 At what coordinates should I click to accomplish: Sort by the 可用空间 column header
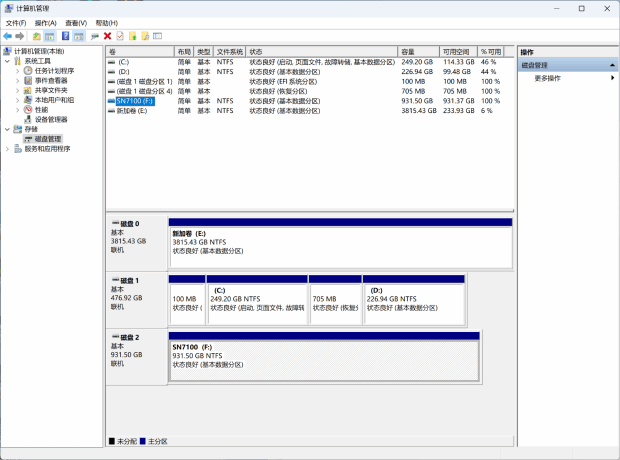coord(458,52)
